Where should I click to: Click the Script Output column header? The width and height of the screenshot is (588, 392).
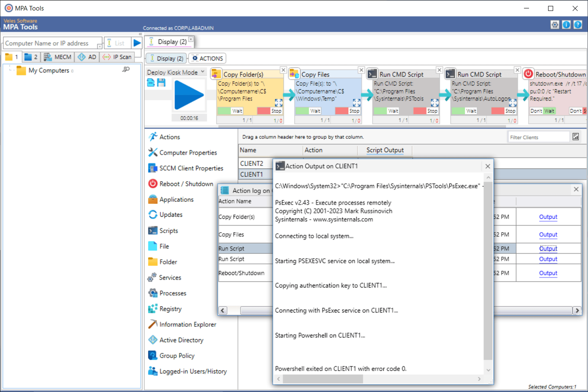point(385,150)
